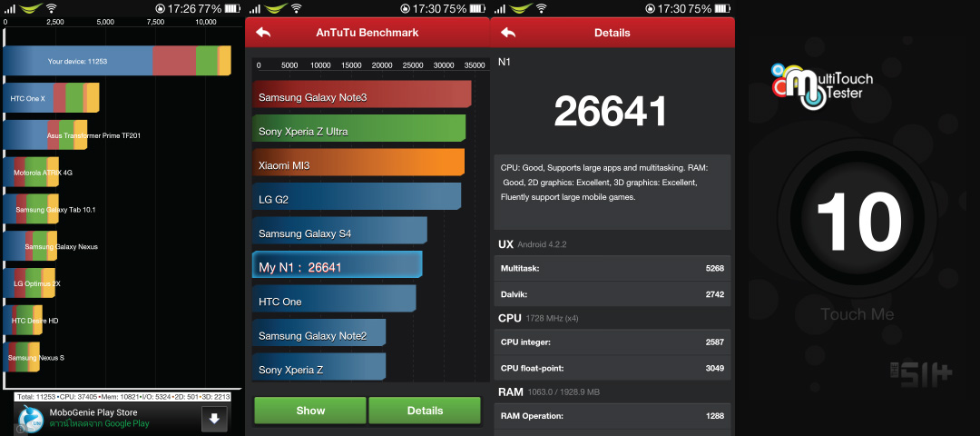Select the Sony Xperia Z bar
The width and height of the screenshot is (980, 436).
[x=319, y=367]
